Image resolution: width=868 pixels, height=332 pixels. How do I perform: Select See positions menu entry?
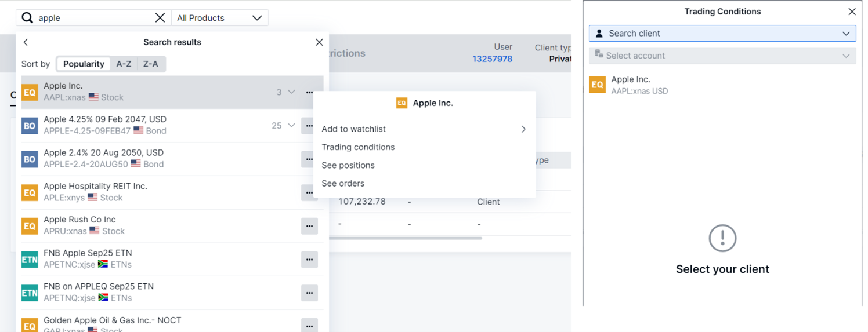pyautogui.click(x=348, y=165)
